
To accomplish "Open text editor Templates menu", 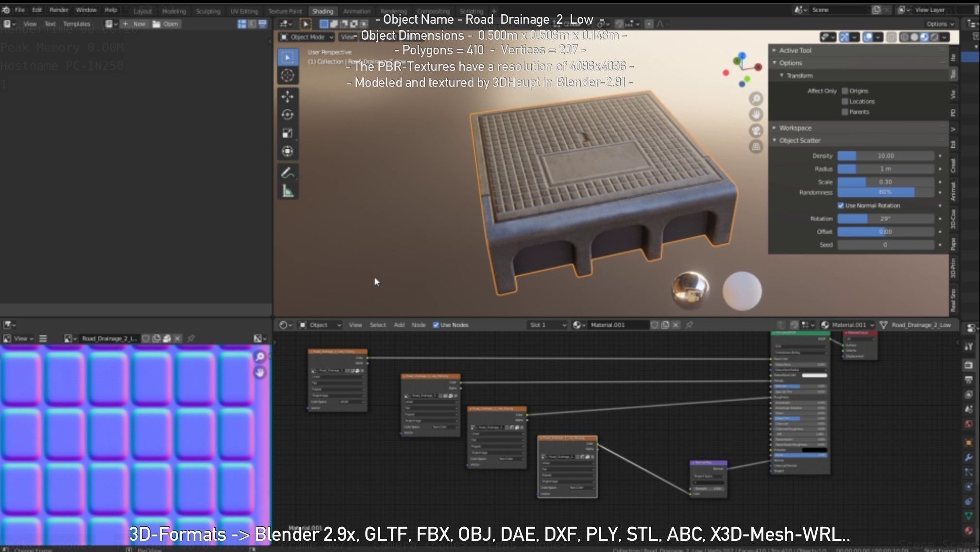I will point(77,24).
